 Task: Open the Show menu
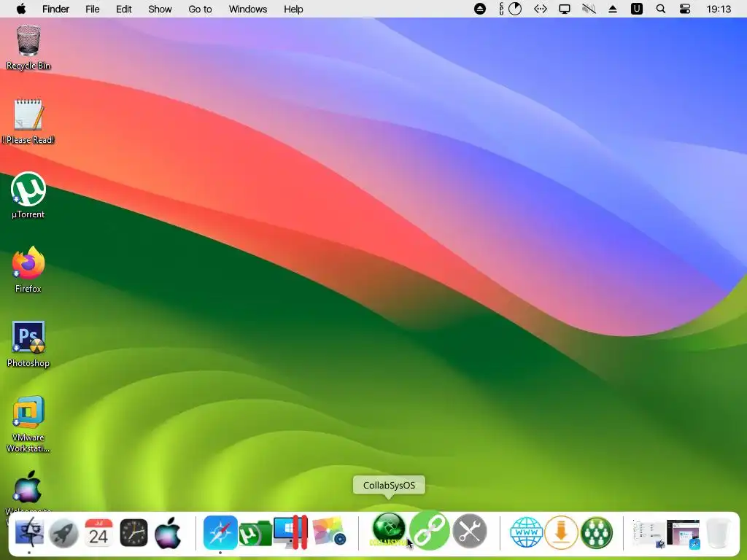pos(160,9)
